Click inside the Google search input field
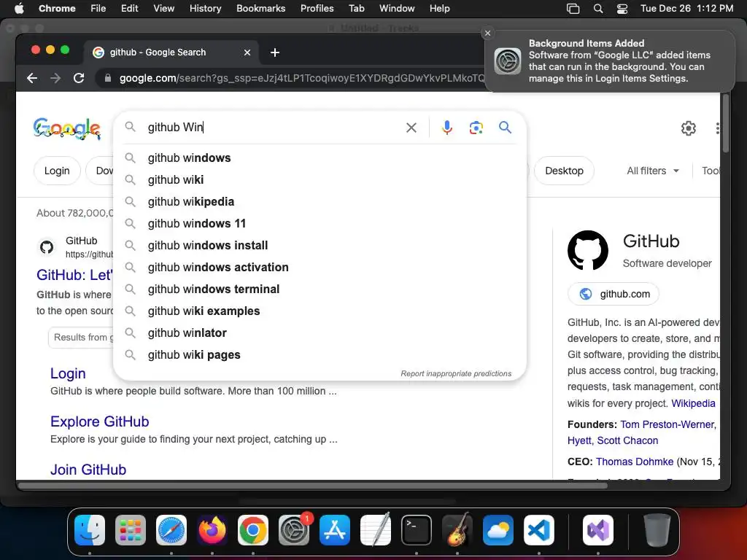The image size is (747, 560). pyautogui.click(x=274, y=127)
